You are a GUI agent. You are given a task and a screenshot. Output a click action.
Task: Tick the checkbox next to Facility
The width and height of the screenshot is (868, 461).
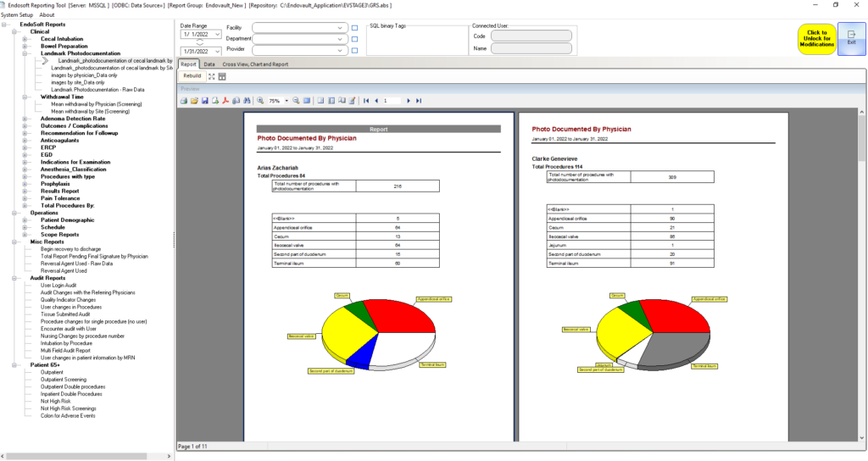(354, 28)
